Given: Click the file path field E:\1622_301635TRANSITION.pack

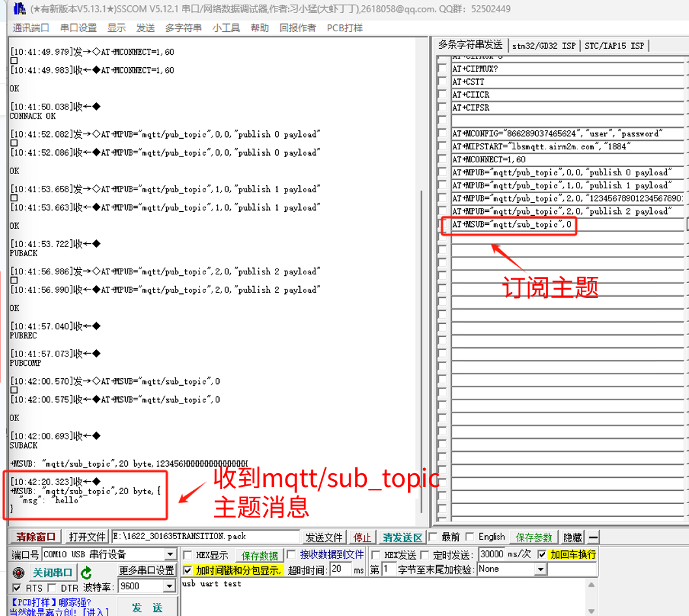Looking at the screenshot, I should point(205,536).
